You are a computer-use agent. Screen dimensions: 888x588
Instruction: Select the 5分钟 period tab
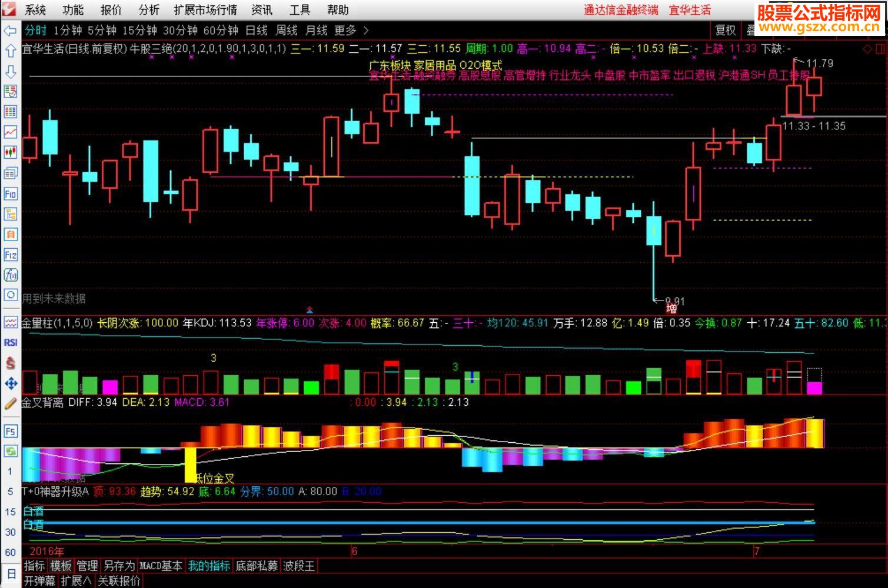click(x=102, y=31)
